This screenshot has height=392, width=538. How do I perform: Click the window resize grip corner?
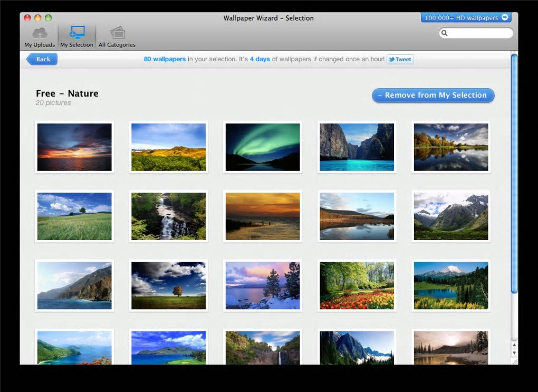[514, 361]
